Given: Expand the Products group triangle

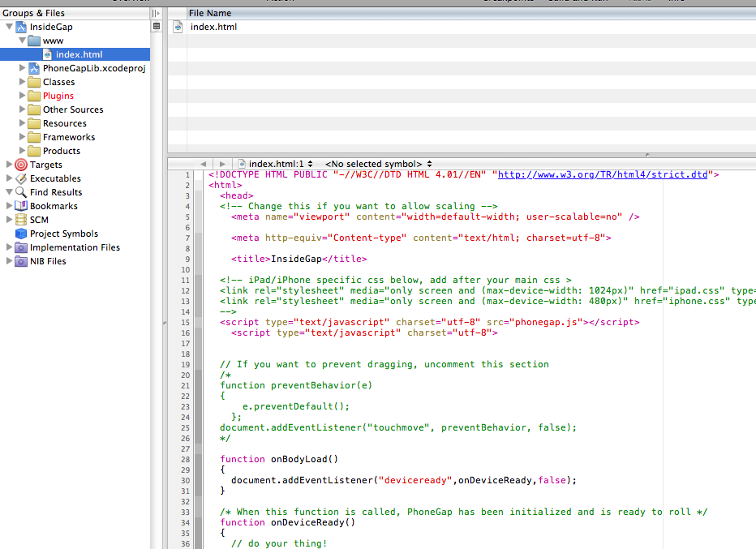Looking at the screenshot, I should pyautogui.click(x=22, y=150).
